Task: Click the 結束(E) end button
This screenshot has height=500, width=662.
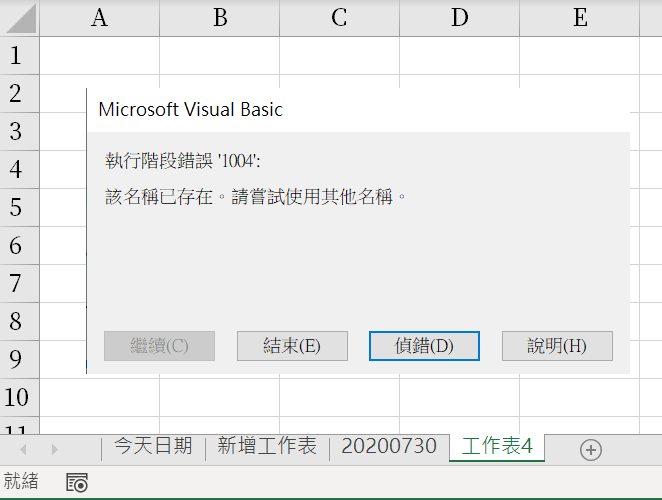Action: tap(292, 346)
